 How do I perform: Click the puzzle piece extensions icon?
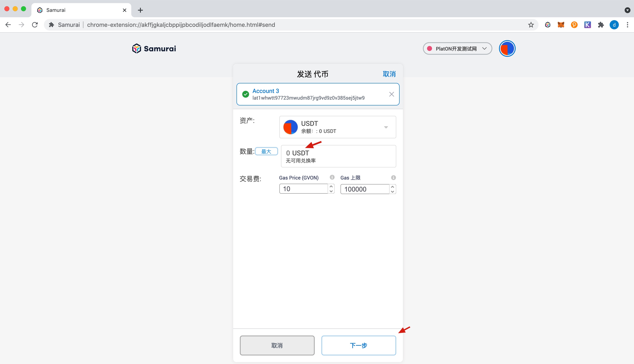click(601, 25)
